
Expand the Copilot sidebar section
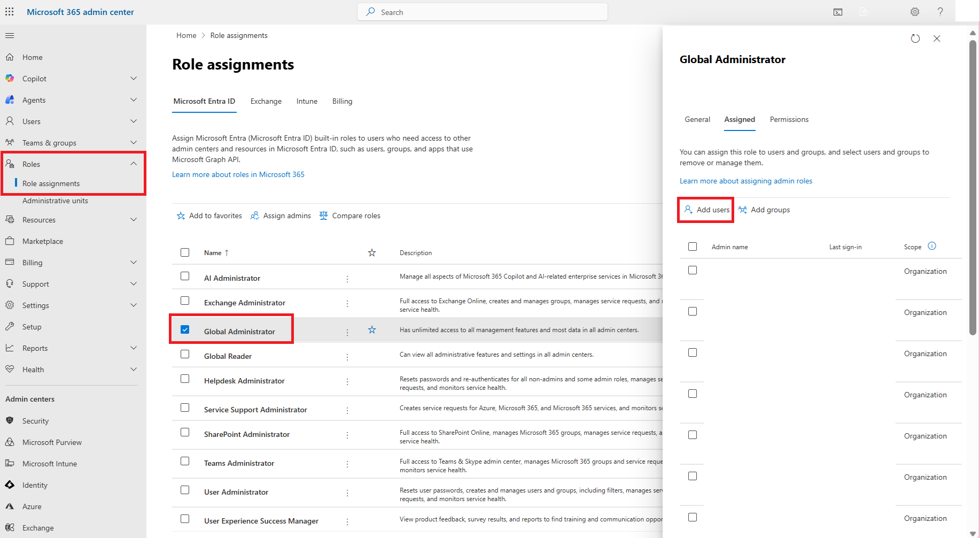click(x=134, y=79)
